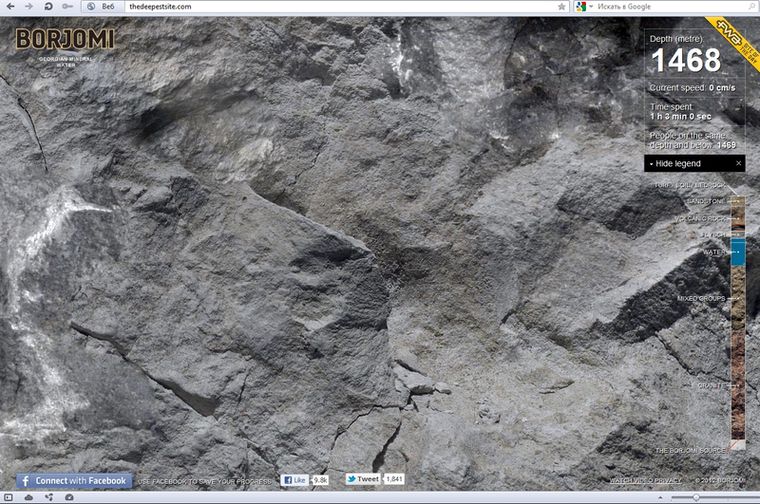Viewport: 760px width, 504px height.
Task: Click the FWA site of the day ribbon
Action: [732, 34]
